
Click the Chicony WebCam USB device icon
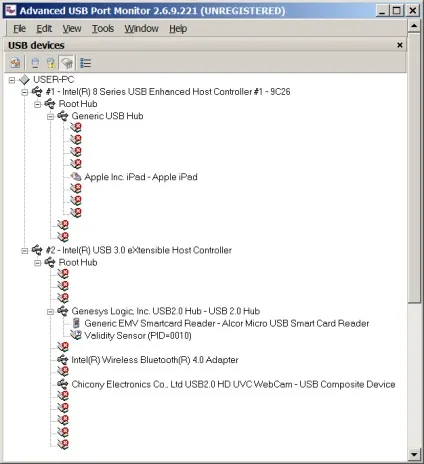click(63, 384)
